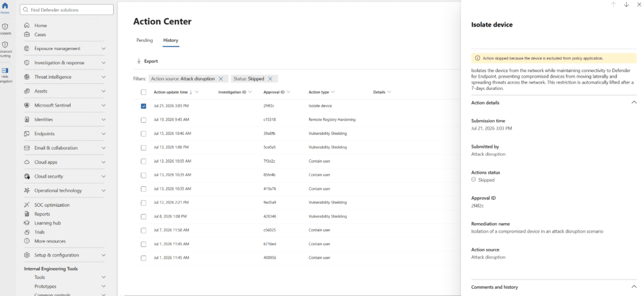Check the row with approval ID 5ce0a5
644x296 pixels.
tap(144, 148)
